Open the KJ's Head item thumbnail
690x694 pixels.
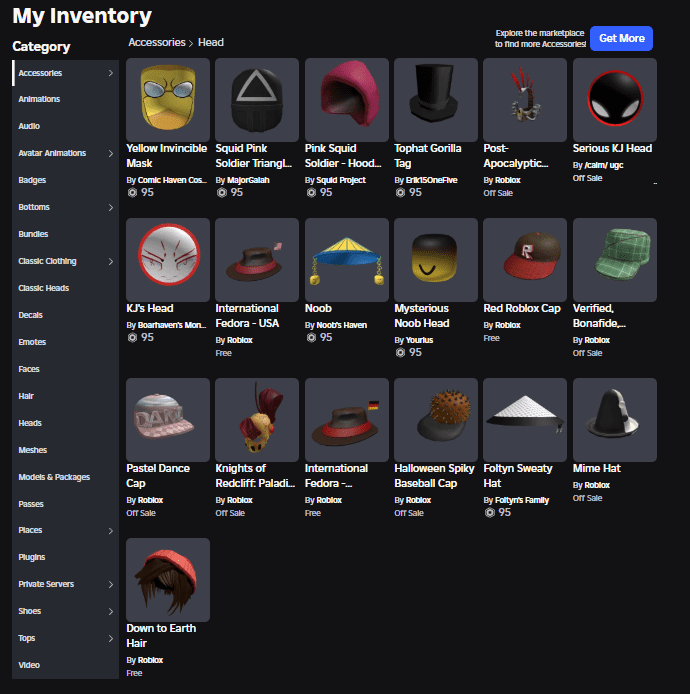pyautogui.click(x=168, y=260)
